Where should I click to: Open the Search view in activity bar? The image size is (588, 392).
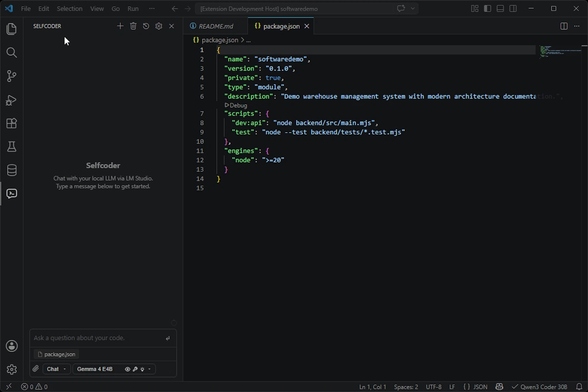[12, 53]
